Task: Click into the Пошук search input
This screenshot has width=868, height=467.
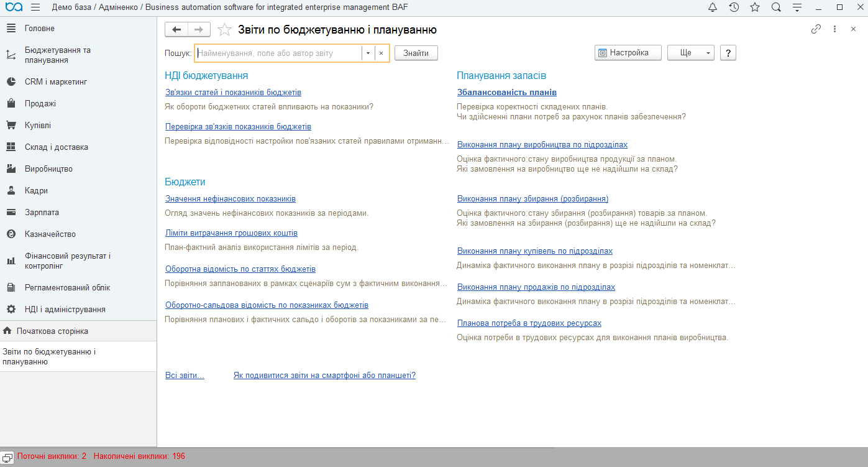Action: click(278, 53)
